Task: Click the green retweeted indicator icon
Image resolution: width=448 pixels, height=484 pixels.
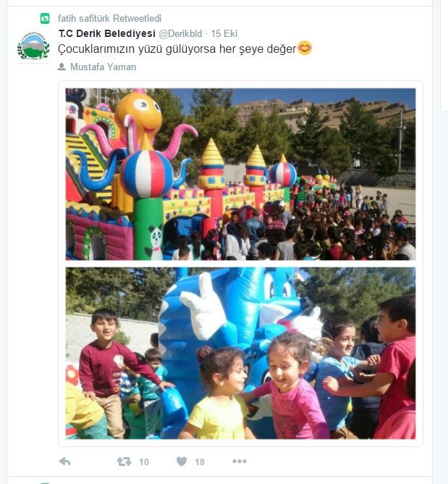Action: tap(45, 19)
